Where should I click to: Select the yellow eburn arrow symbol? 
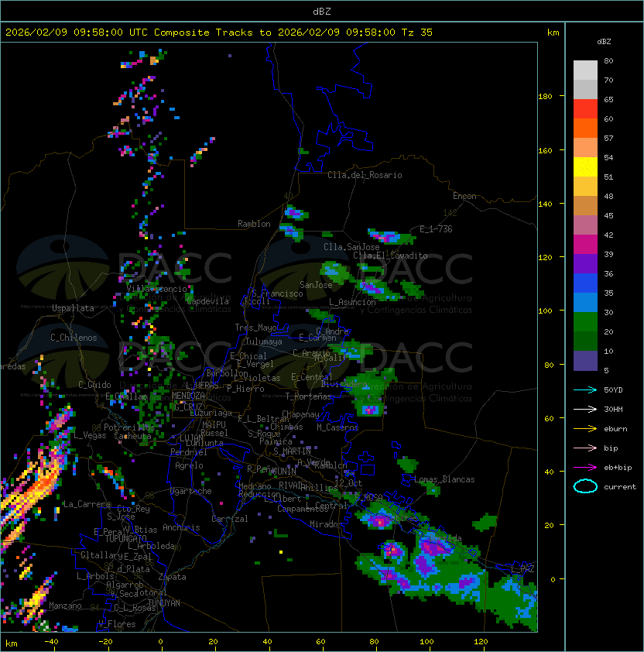pyautogui.click(x=585, y=429)
